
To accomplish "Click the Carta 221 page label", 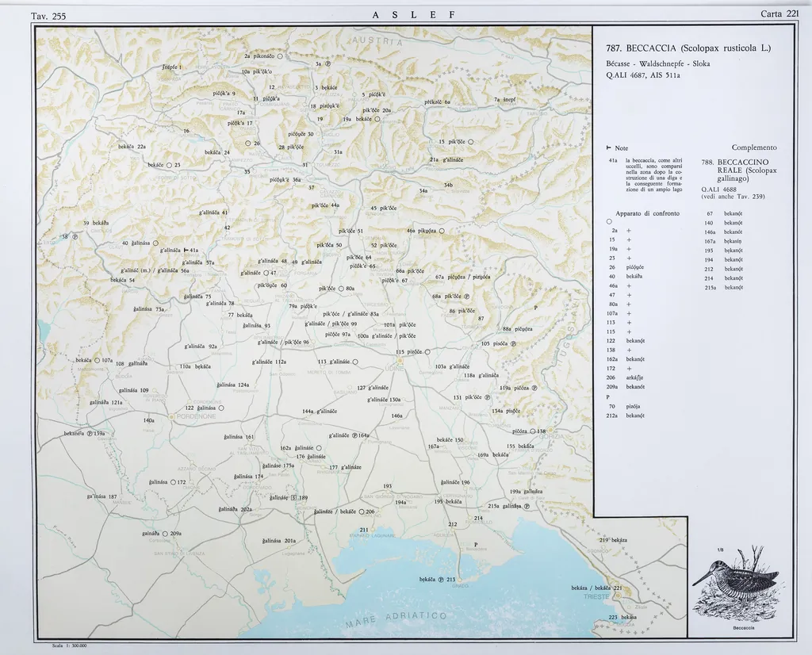I will pos(778,14).
